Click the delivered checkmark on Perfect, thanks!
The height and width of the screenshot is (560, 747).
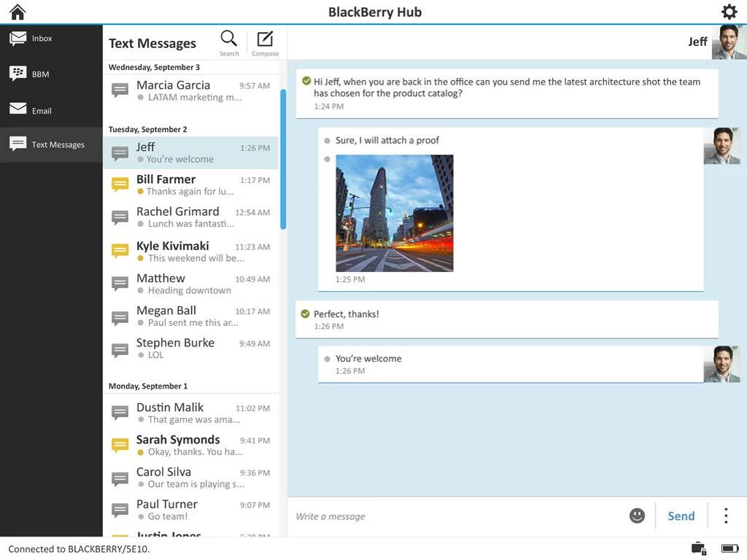306,314
